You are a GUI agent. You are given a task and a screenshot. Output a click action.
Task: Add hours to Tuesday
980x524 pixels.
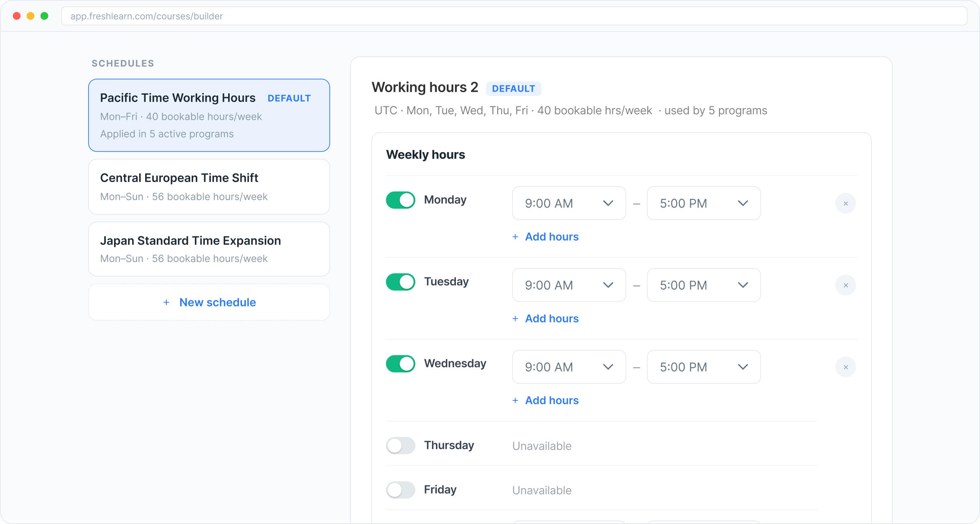click(545, 318)
